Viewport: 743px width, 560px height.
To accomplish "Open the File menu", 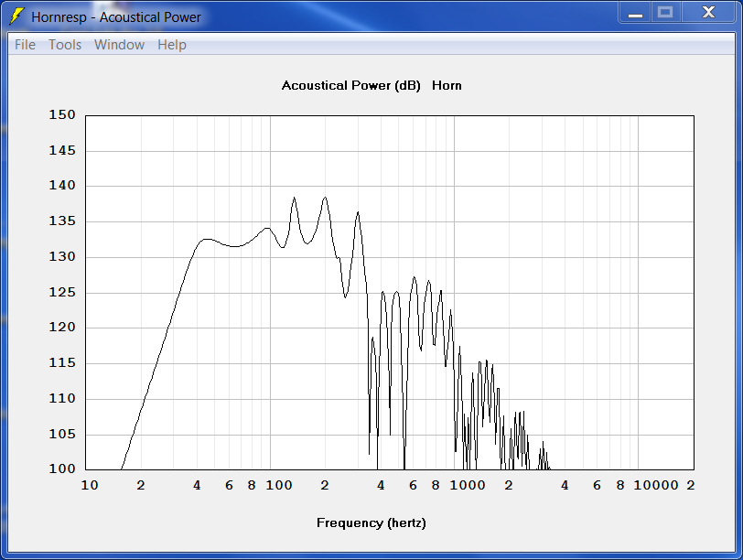I will (25, 45).
